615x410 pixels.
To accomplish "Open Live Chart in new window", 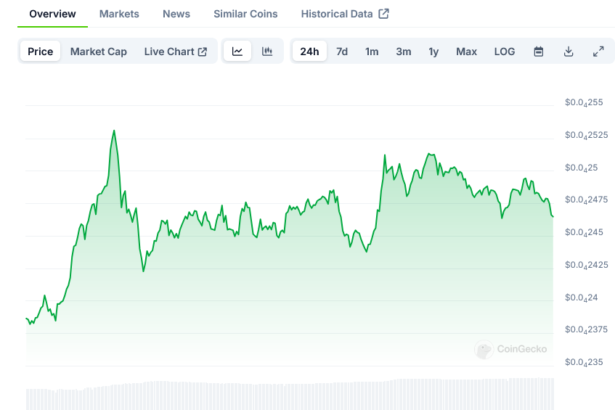I will [x=175, y=51].
